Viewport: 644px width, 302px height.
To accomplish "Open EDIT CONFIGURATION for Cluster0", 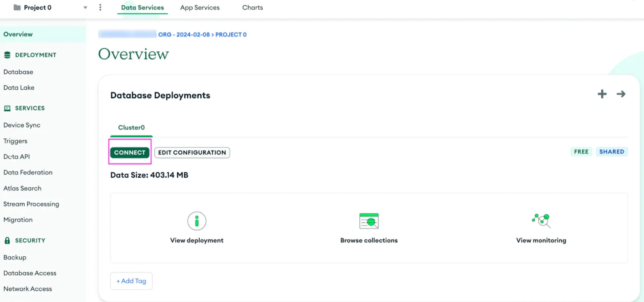I will tap(192, 153).
